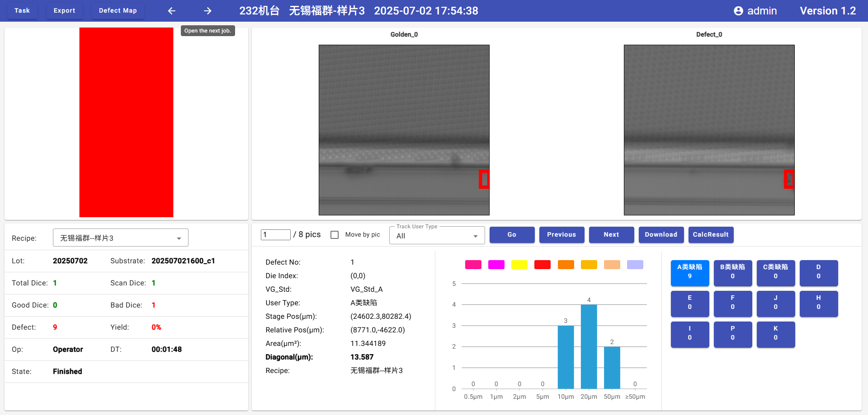
Task: Click the Export menu button
Action: click(65, 10)
